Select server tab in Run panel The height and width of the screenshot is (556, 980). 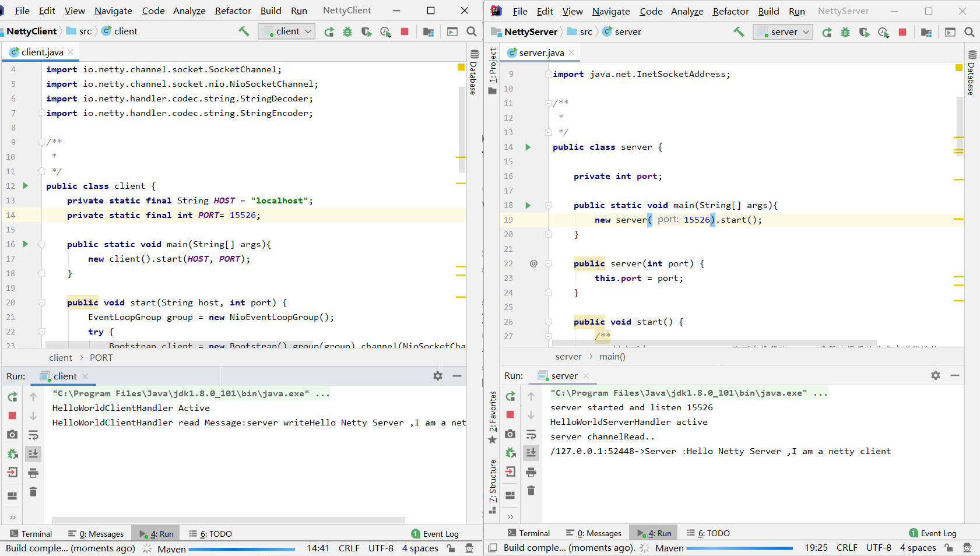coord(564,376)
